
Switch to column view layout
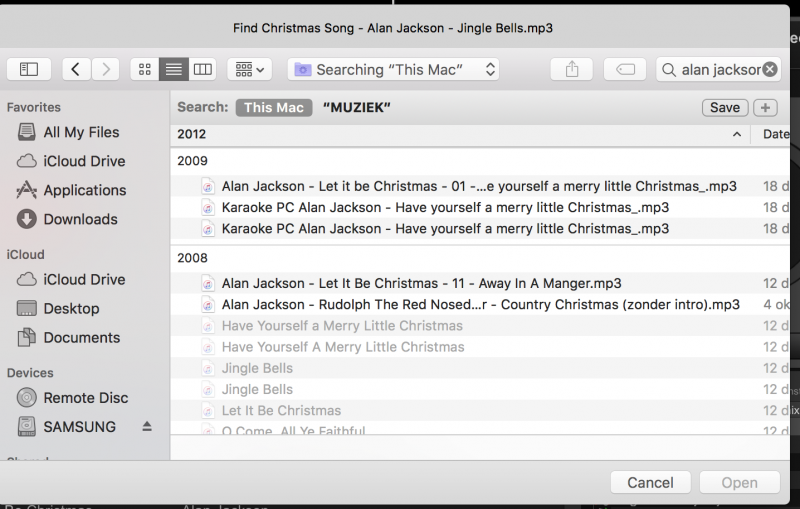[x=203, y=69]
